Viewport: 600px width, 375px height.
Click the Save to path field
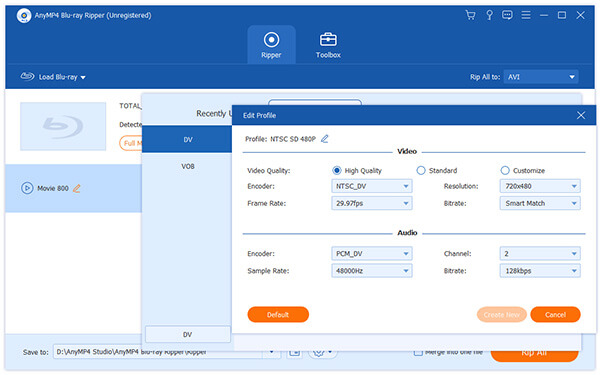point(158,352)
